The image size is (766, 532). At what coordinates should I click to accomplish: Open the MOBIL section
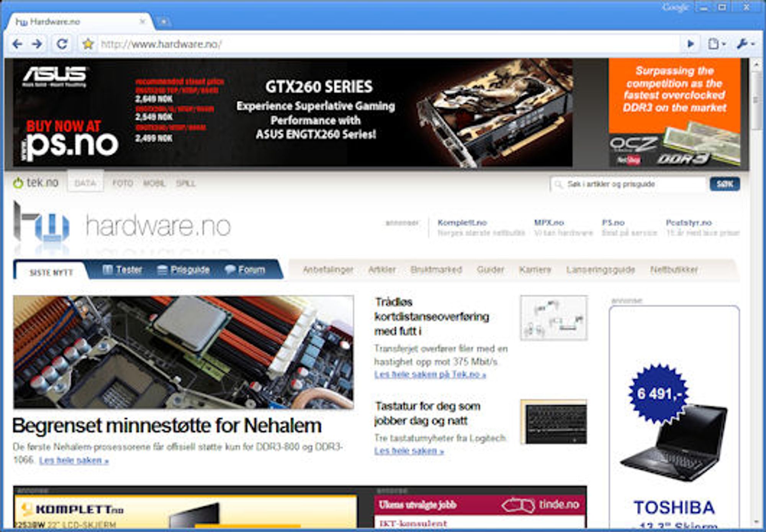(154, 183)
